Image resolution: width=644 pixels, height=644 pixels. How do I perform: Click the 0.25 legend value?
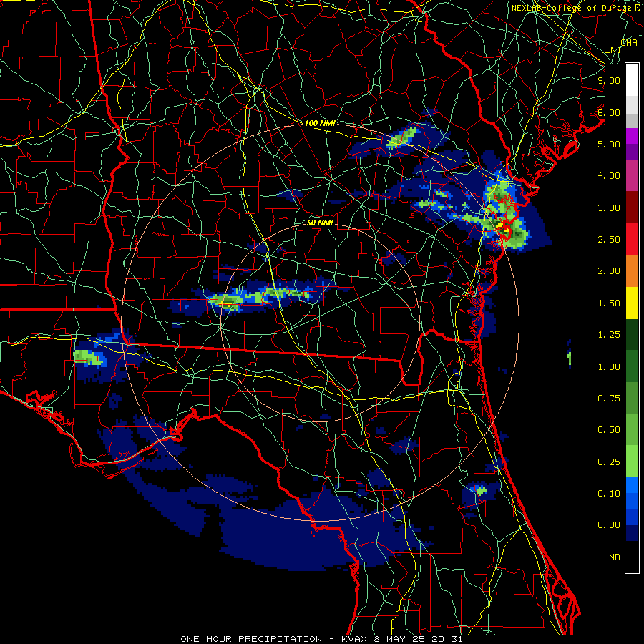(609, 462)
